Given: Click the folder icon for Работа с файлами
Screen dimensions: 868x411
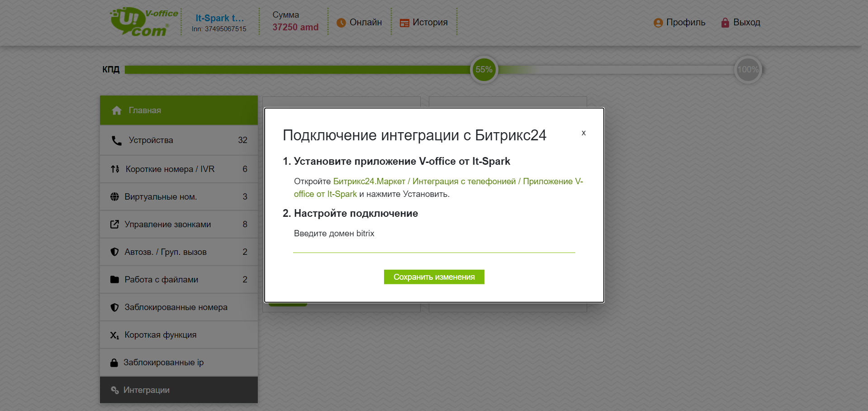Looking at the screenshot, I should [x=115, y=279].
